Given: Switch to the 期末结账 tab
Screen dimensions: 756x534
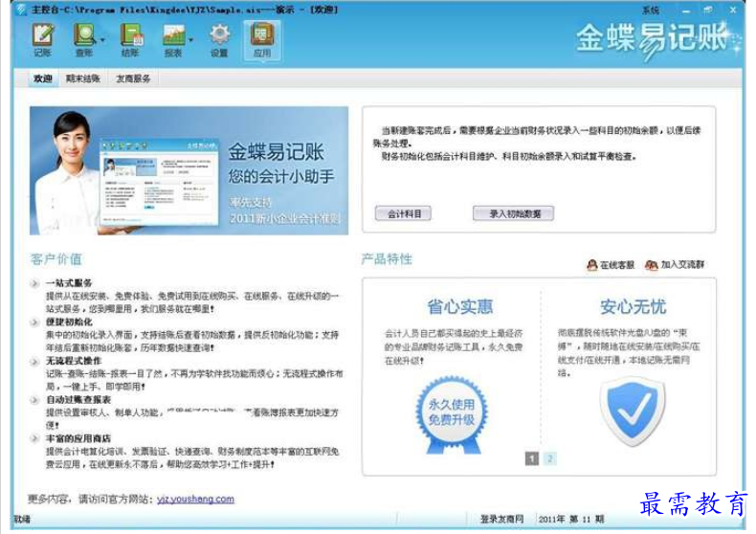Looking at the screenshot, I should [x=83, y=78].
